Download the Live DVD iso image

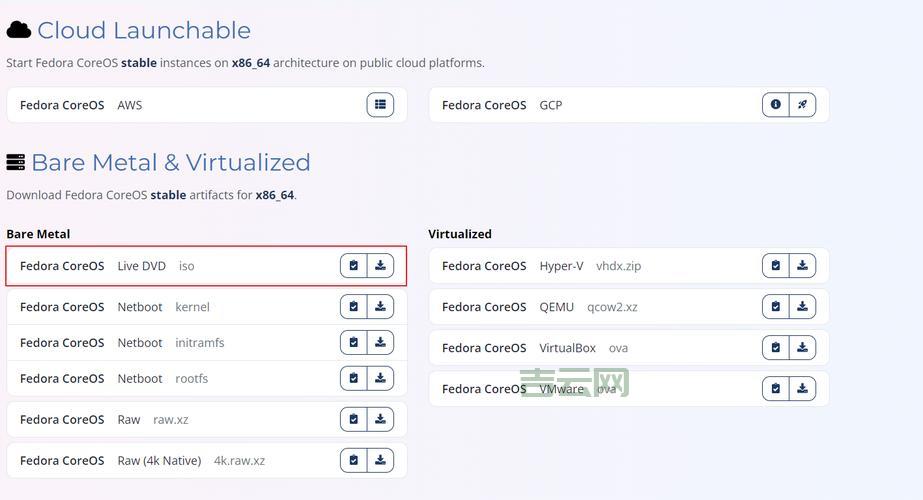[x=380, y=266]
